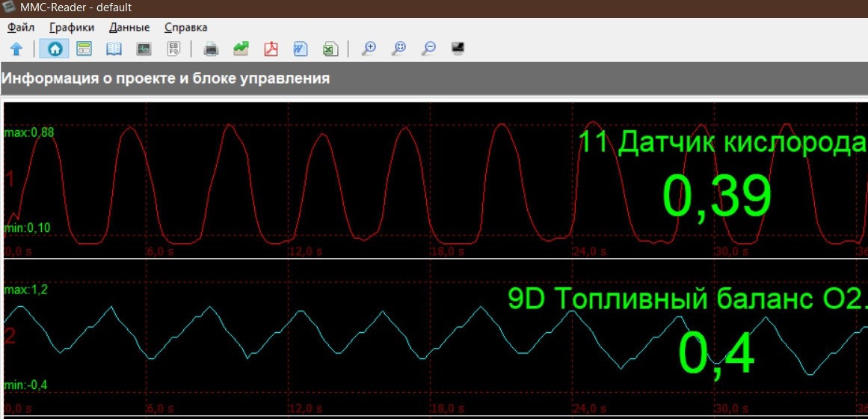Image resolution: width=868 pixels, height=419 pixels.
Task: Export to PDF with red icon
Action: point(271,49)
